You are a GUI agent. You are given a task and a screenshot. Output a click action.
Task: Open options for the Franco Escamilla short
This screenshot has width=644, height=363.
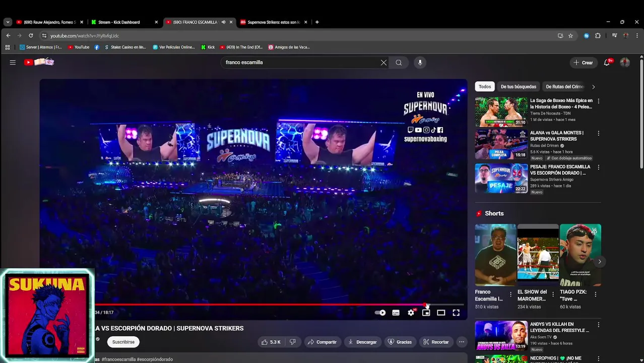pyautogui.click(x=510, y=294)
